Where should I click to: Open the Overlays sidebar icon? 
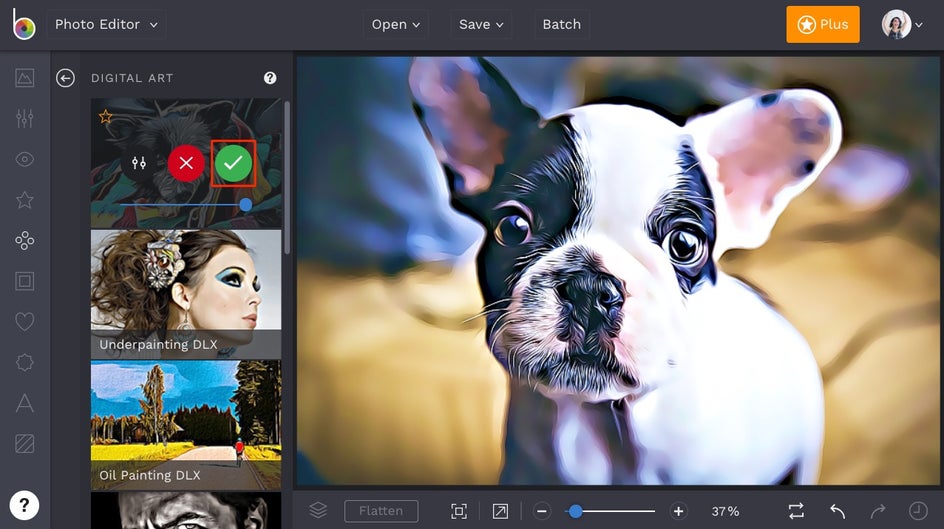click(25, 362)
